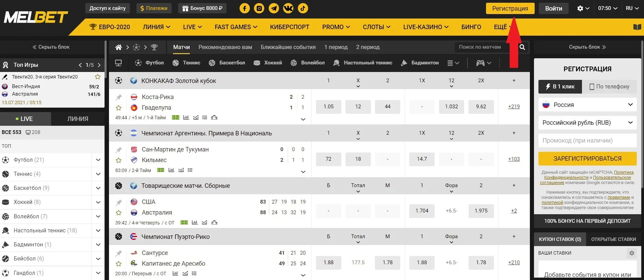Open the TikTok social icon
Screen dimensions: 644x280
pos(303,8)
